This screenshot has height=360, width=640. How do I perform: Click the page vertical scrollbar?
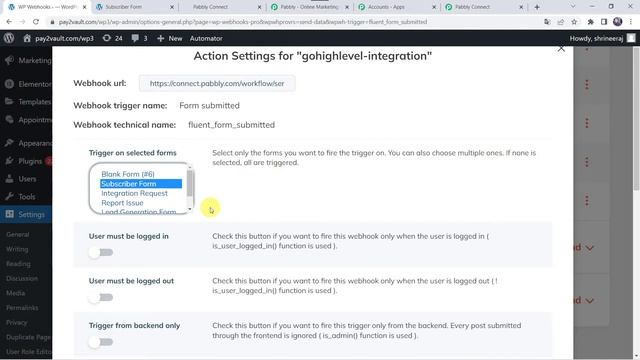[636, 118]
